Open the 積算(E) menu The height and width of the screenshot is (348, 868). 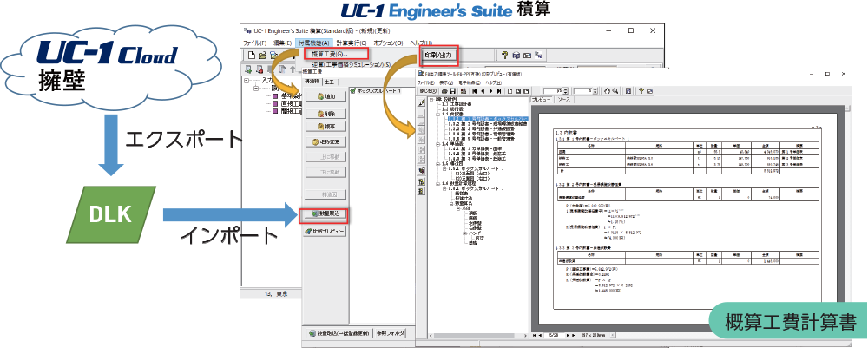[282, 43]
